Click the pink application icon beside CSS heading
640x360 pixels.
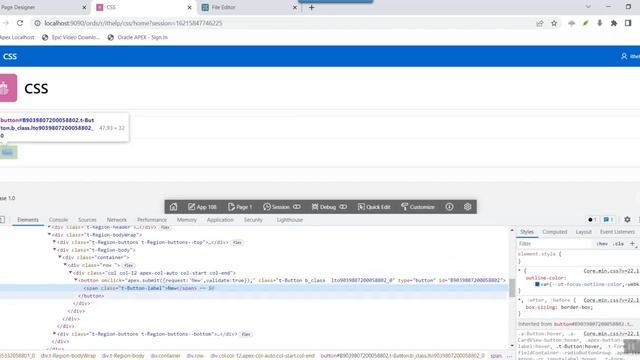(x=8, y=88)
